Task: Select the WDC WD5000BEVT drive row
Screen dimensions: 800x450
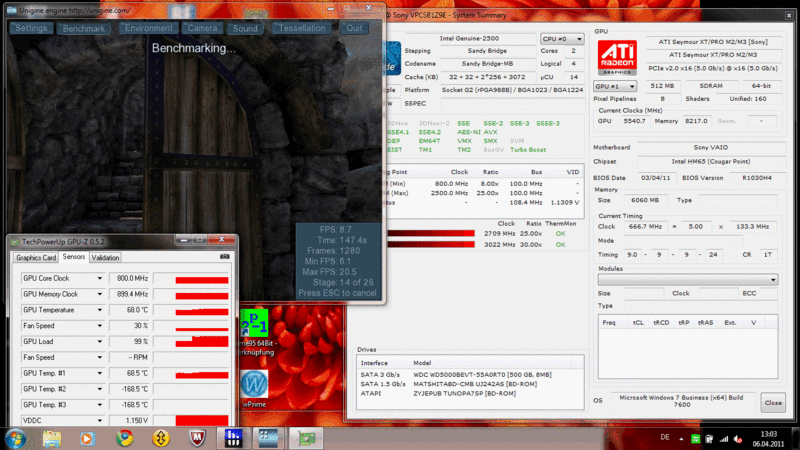Action: tap(470, 374)
